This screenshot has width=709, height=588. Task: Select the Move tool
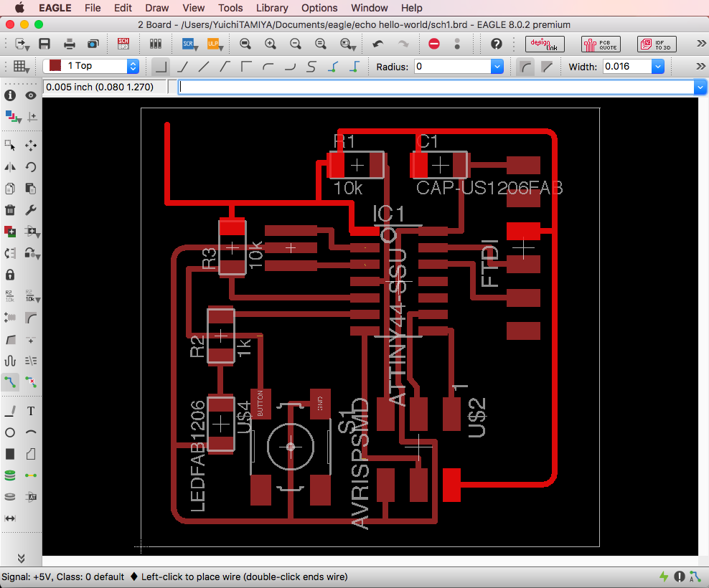pyautogui.click(x=31, y=146)
